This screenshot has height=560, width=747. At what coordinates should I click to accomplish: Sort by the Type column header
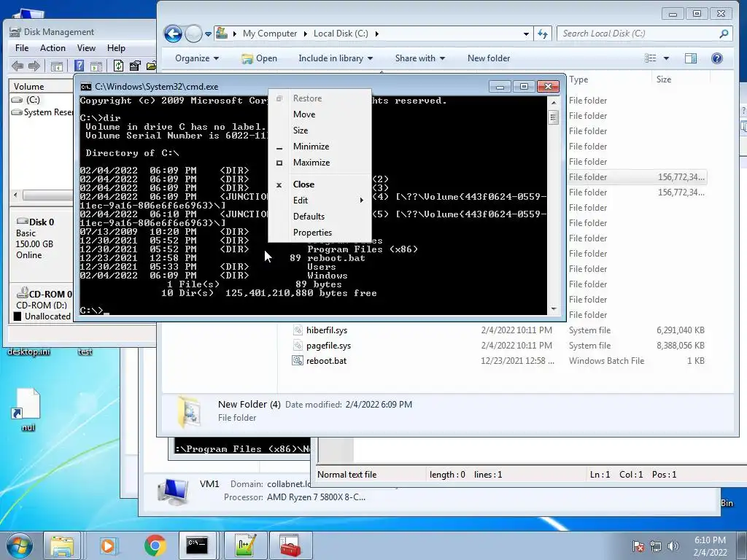[x=578, y=79]
